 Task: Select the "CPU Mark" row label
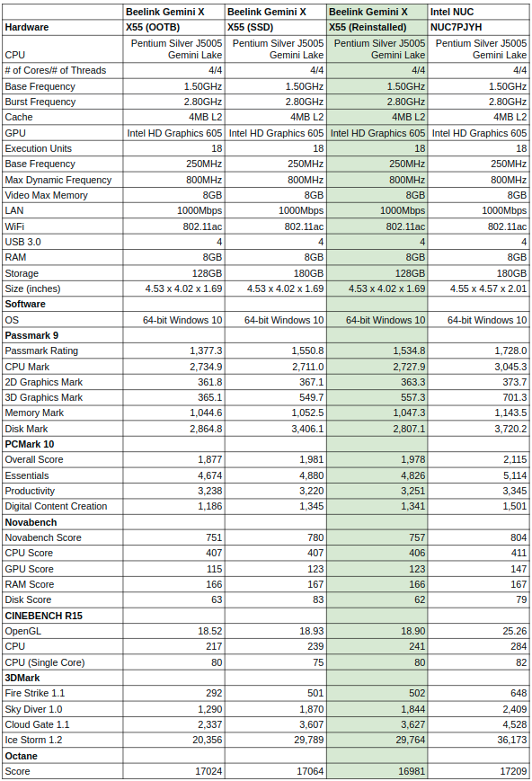(x=27, y=367)
